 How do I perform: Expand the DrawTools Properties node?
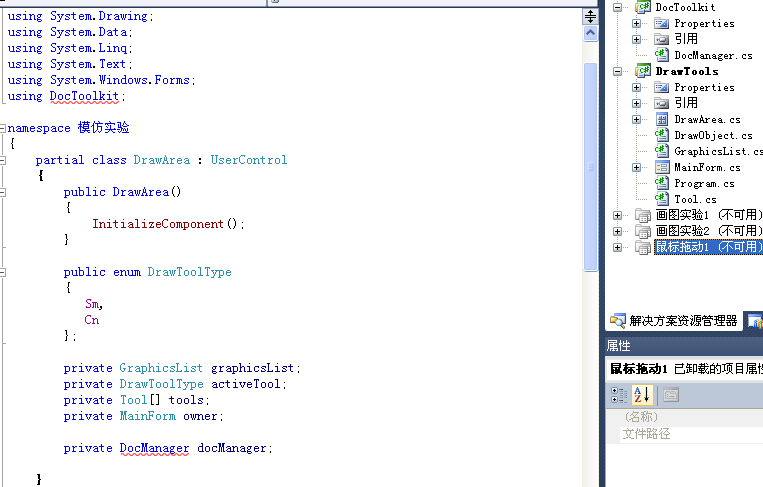636,88
